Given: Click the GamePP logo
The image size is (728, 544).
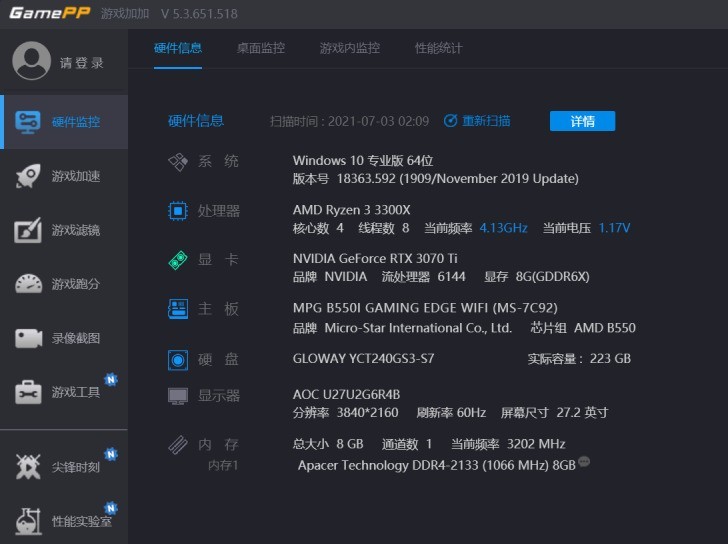Looking at the screenshot, I should click(x=50, y=13).
